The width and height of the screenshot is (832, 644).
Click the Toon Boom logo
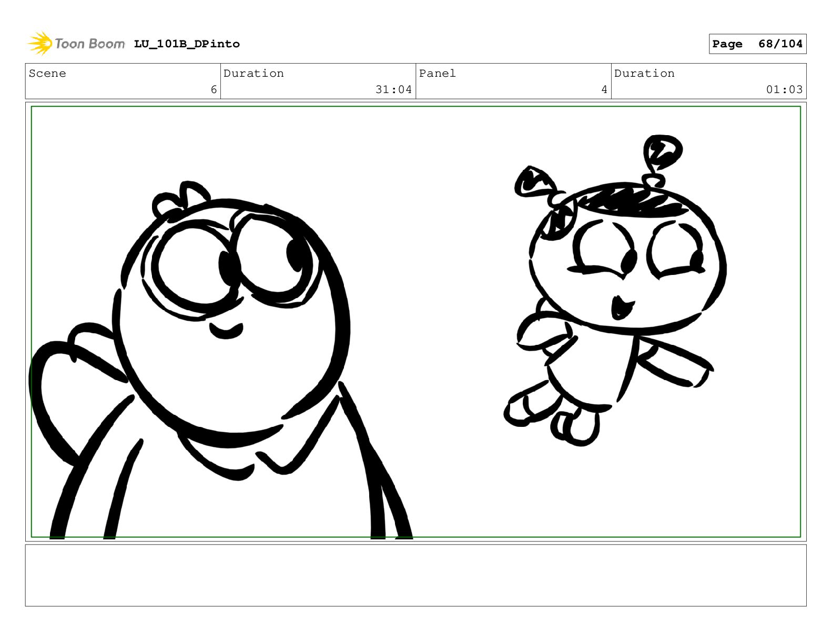click(x=76, y=44)
